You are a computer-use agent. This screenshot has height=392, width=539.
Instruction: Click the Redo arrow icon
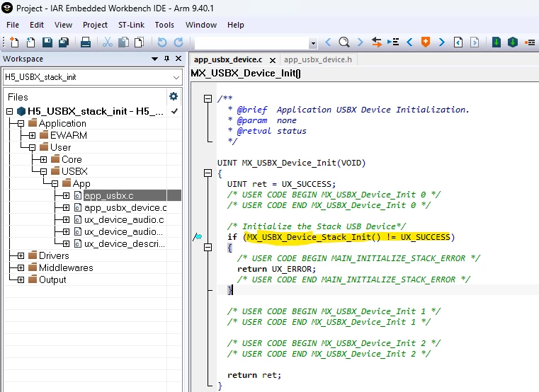coord(178,42)
